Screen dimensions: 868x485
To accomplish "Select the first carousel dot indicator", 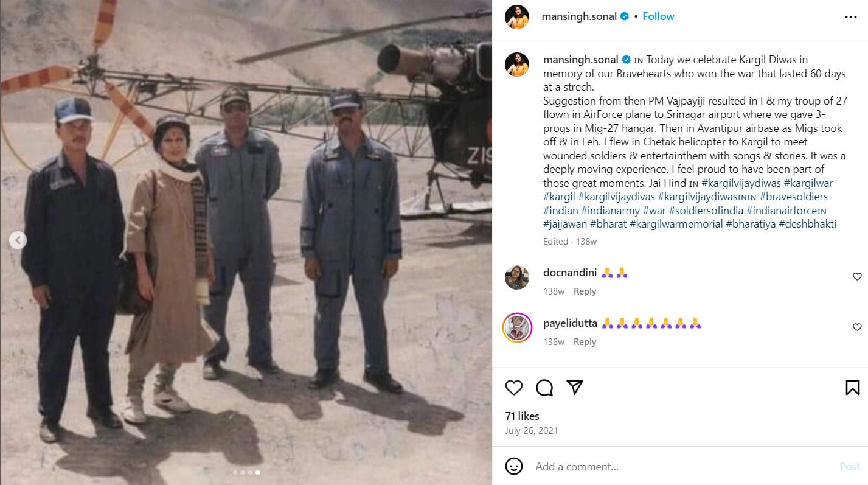I will (235, 472).
